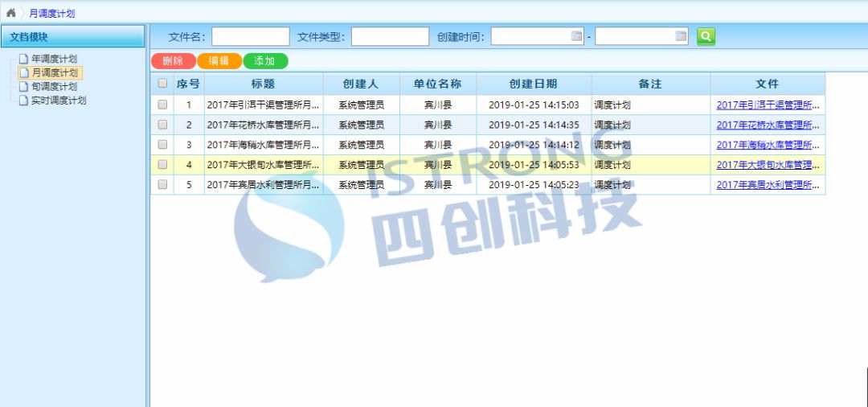Click the red 删除 button
The image size is (868, 407).
173,61
